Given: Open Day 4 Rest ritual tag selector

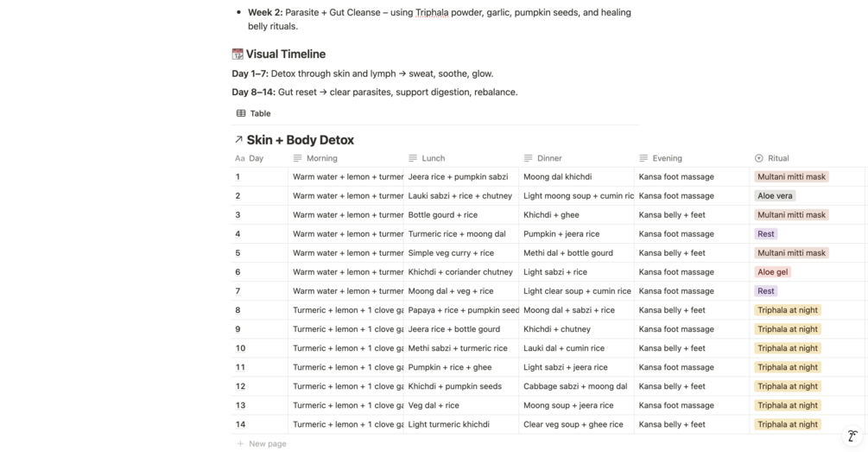Looking at the screenshot, I should 766,234.
